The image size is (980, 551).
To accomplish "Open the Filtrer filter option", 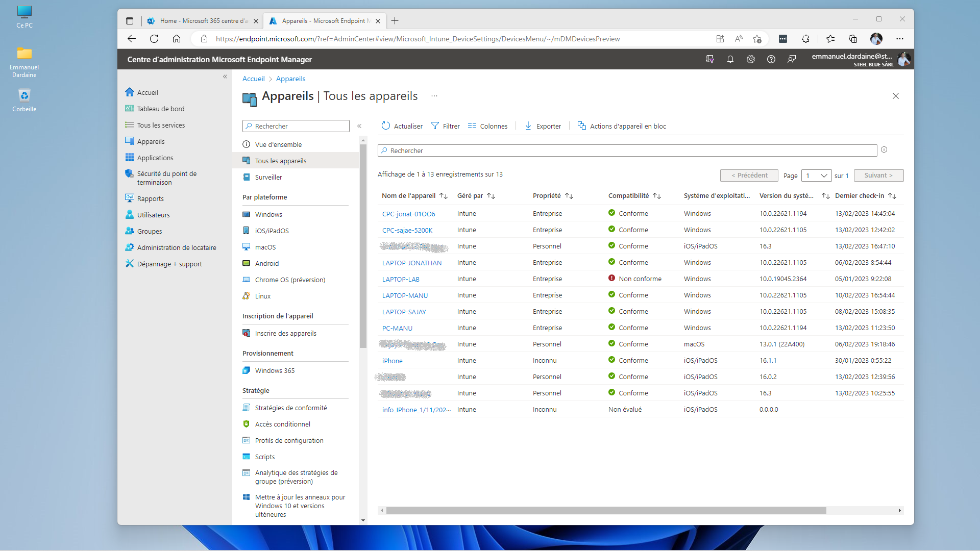I will (x=445, y=126).
